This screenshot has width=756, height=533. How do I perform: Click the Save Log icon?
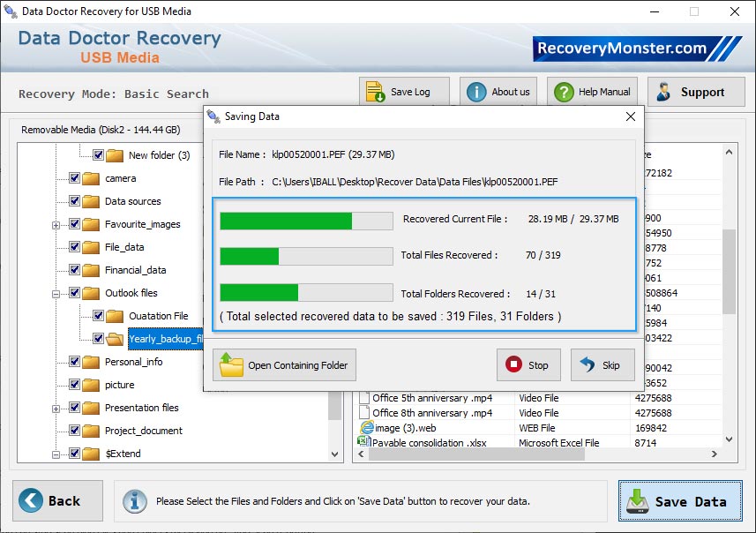pyautogui.click(x=373, y=91)
